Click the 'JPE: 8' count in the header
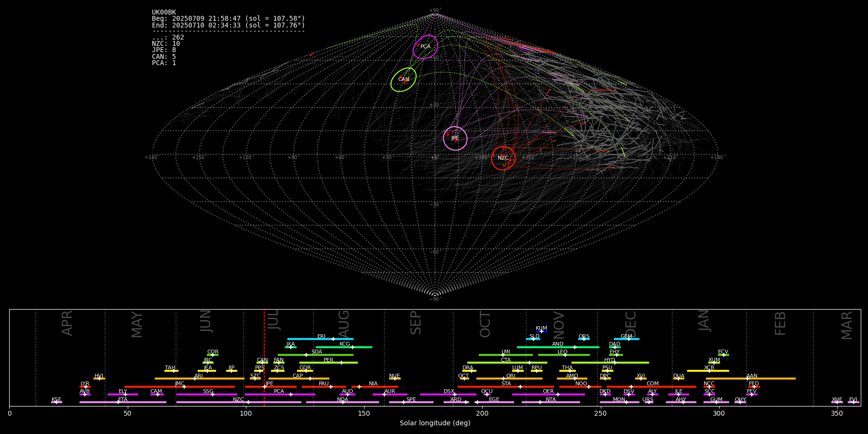This screenshot has width=868, height=434. click(164, 50)
